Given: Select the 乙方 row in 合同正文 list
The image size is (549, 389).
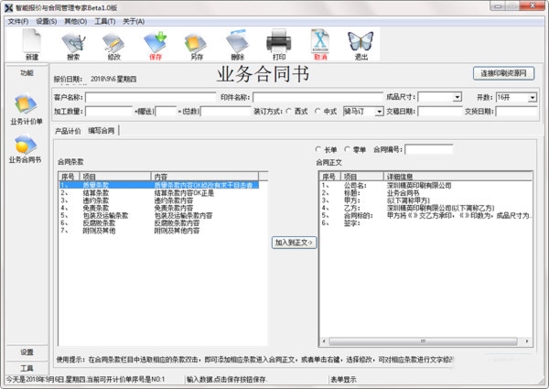Looking at the screenshot, I should pos(426,208).
